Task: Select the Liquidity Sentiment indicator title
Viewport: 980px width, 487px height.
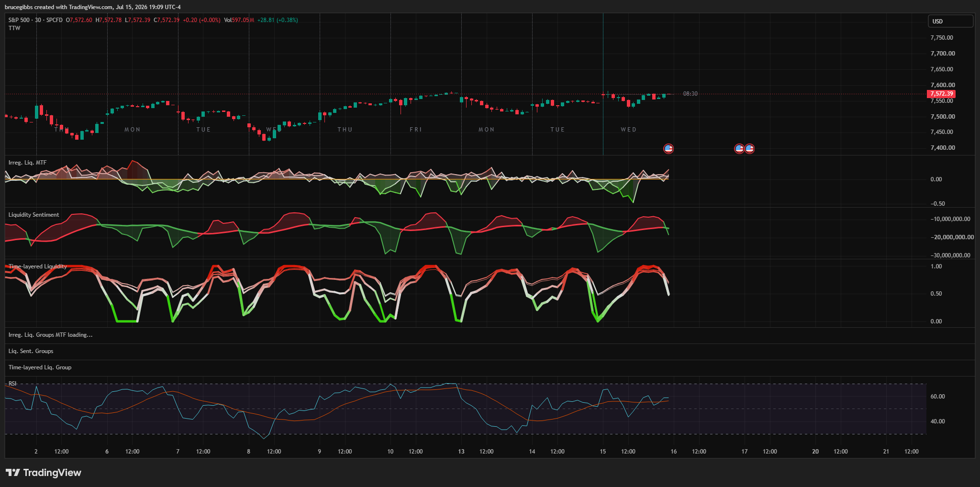Action: click(33, 215)
